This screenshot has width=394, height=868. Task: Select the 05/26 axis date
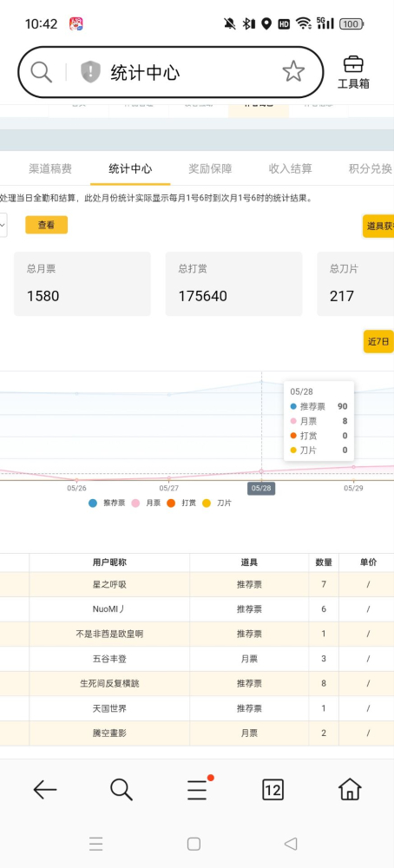77,488
